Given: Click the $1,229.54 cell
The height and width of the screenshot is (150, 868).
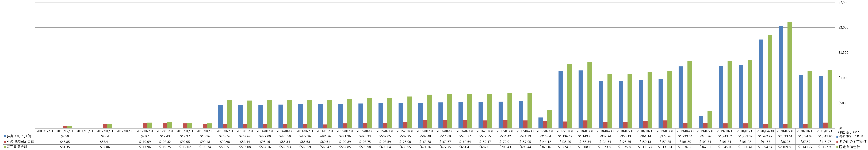Looking at the screenshot, I should click(686, 136).
